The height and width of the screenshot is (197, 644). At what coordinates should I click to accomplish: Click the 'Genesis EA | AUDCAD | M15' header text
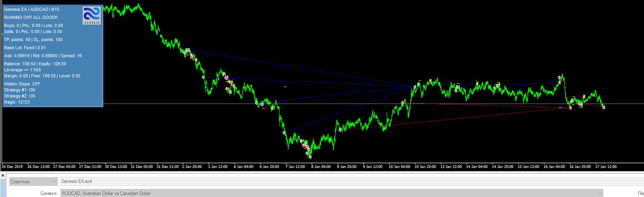tap(31, 9)
